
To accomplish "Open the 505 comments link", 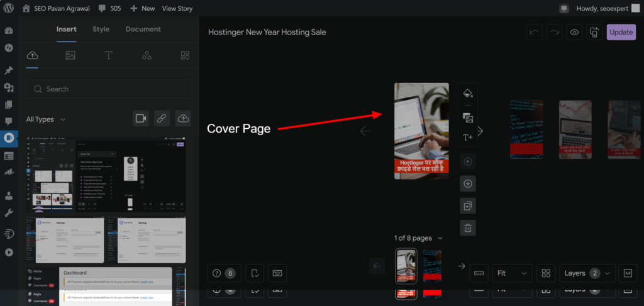I will pos(110,8).
